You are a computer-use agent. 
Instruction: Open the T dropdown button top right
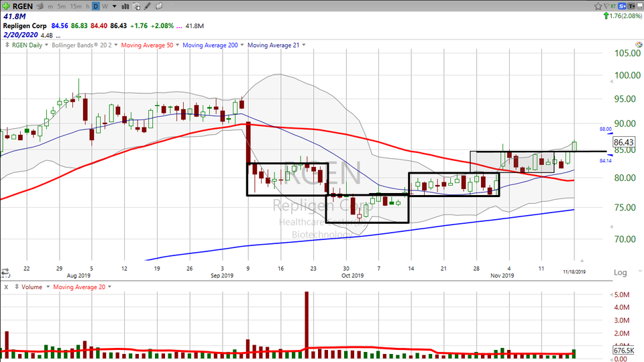tap(631, 6)
